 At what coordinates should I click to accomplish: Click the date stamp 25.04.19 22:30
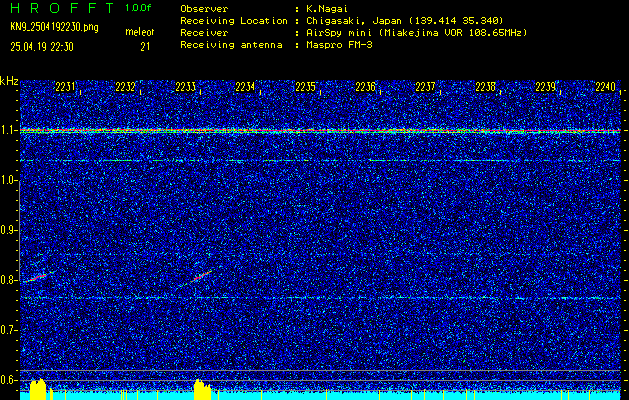(42, 47)
